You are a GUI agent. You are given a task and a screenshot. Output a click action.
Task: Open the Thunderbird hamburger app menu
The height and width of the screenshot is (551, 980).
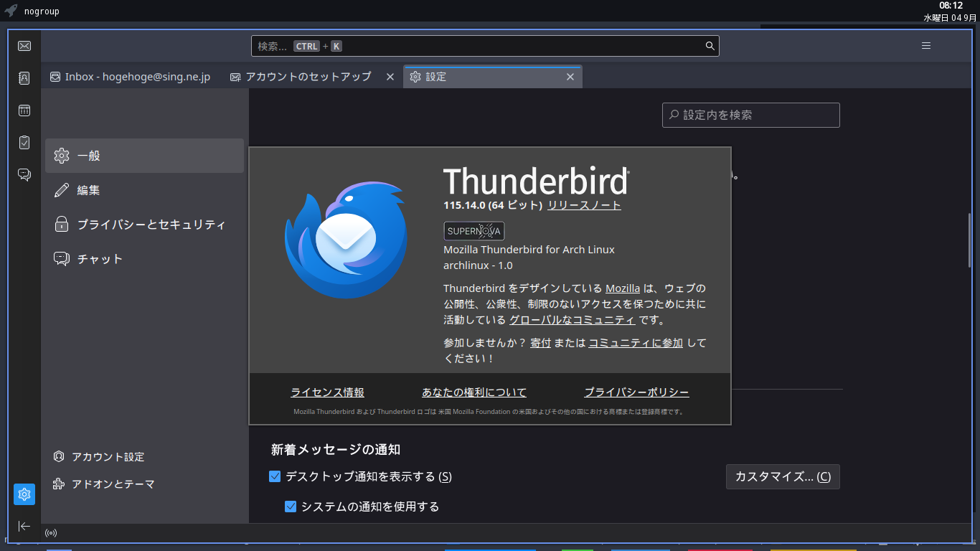tap(926, 46)
